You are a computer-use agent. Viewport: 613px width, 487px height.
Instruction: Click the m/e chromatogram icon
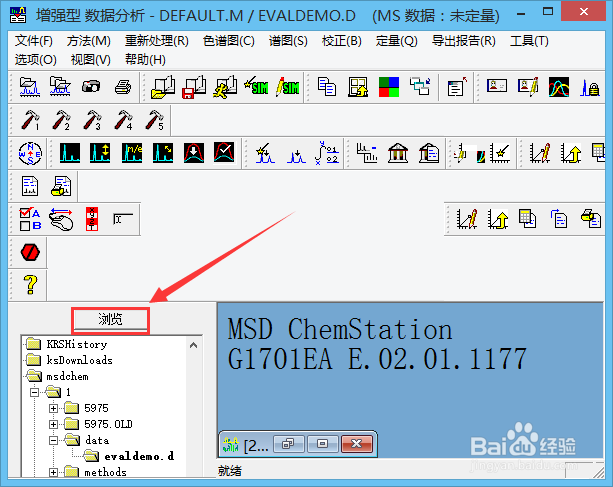coord(132,153)
